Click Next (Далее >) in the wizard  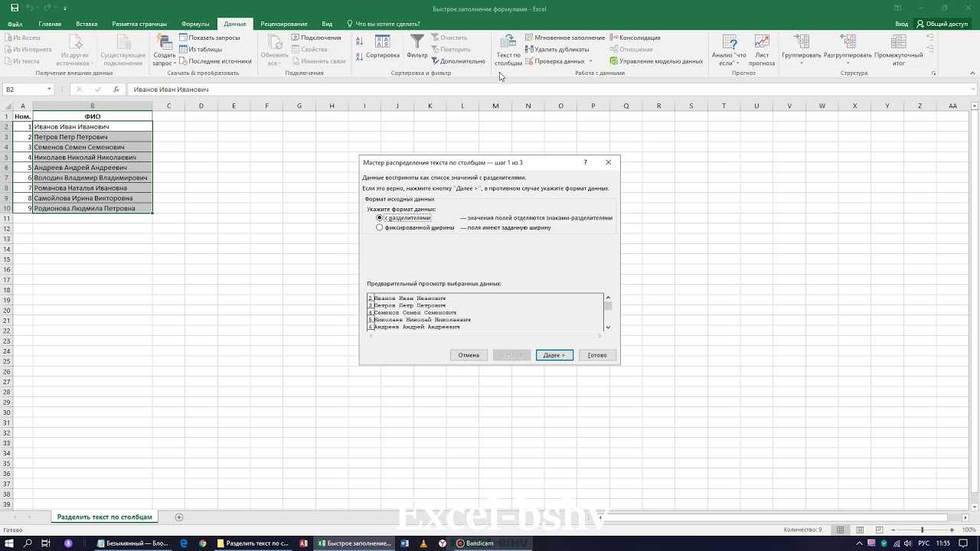tap(554, 355)
